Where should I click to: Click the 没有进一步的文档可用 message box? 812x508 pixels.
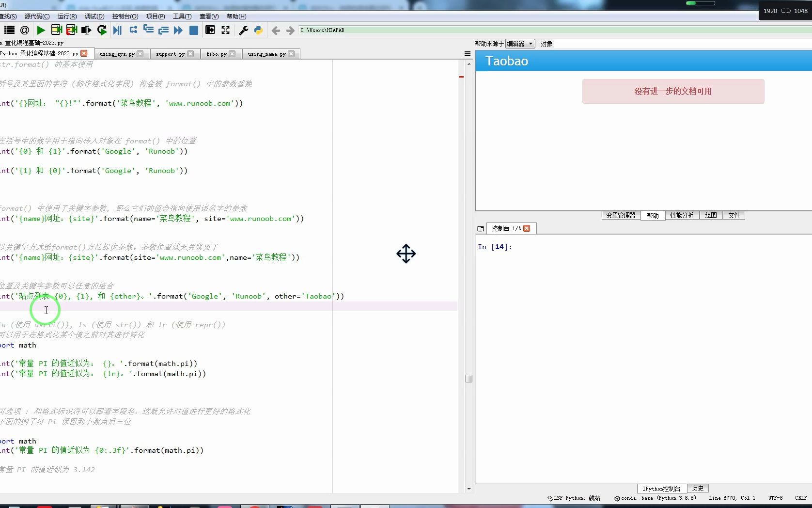pyautogui.click(x=673, y=91)
